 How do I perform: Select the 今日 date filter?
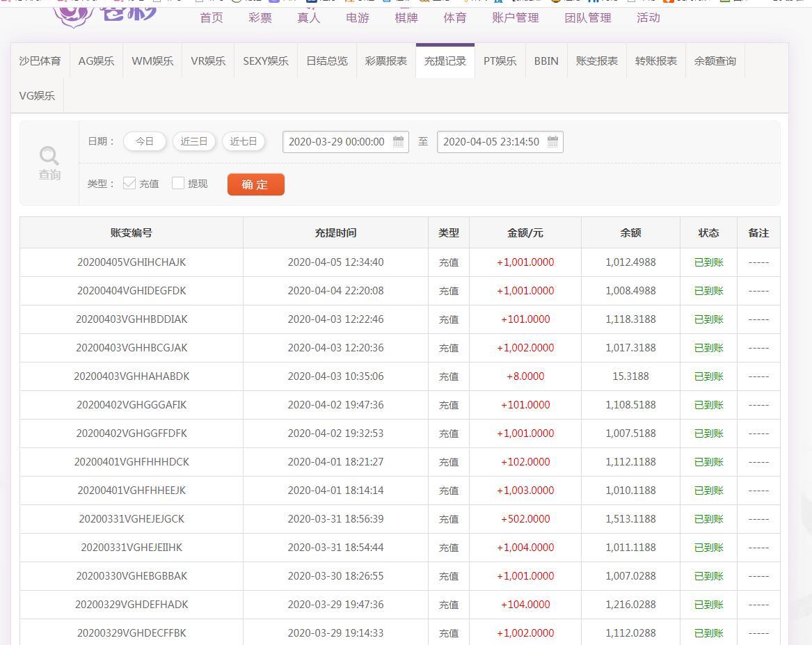click(x=145, y=141)
